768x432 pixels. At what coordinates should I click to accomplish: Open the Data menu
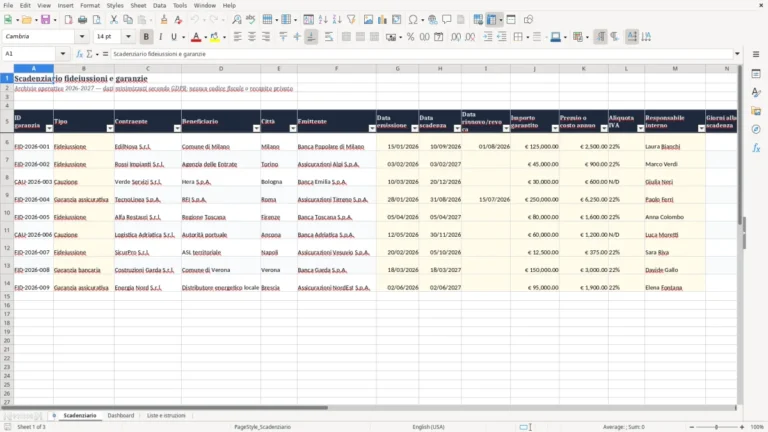pos(159,5)
